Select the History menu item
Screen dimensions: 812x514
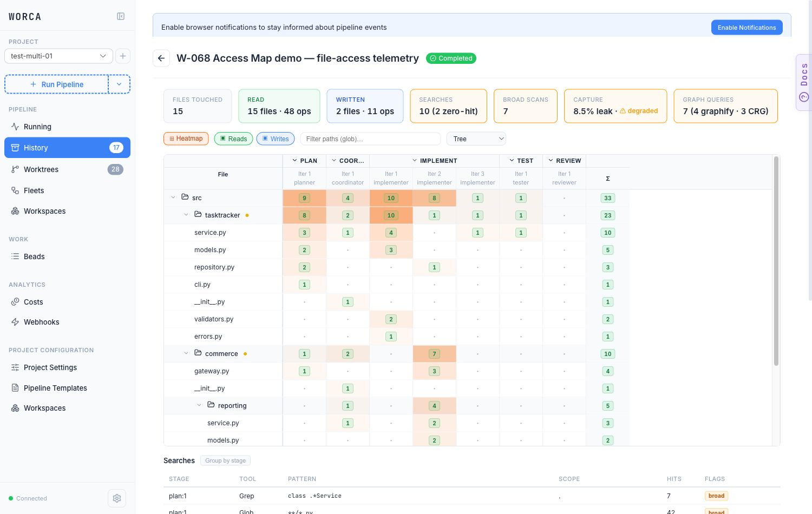tap(67, 148)
